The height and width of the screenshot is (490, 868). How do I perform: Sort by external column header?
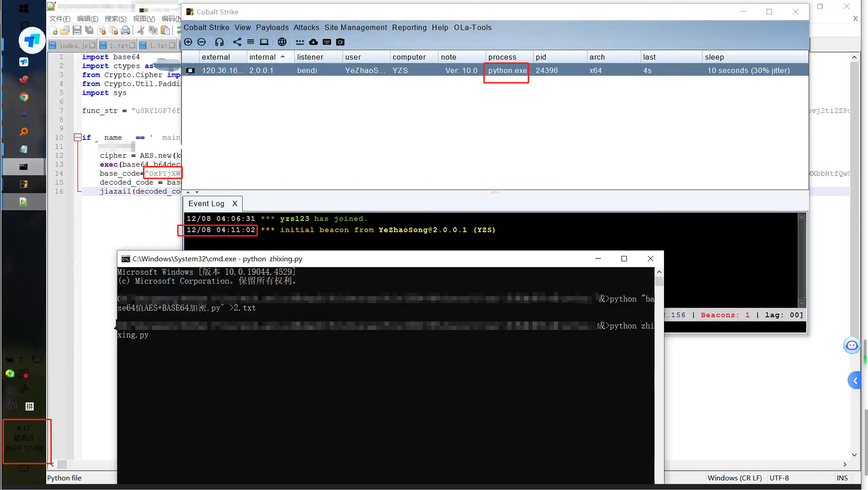223,57
